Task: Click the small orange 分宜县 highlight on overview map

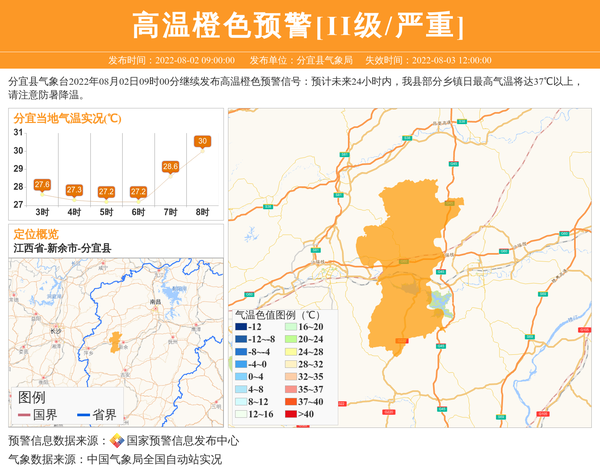Action: [116, 341]
